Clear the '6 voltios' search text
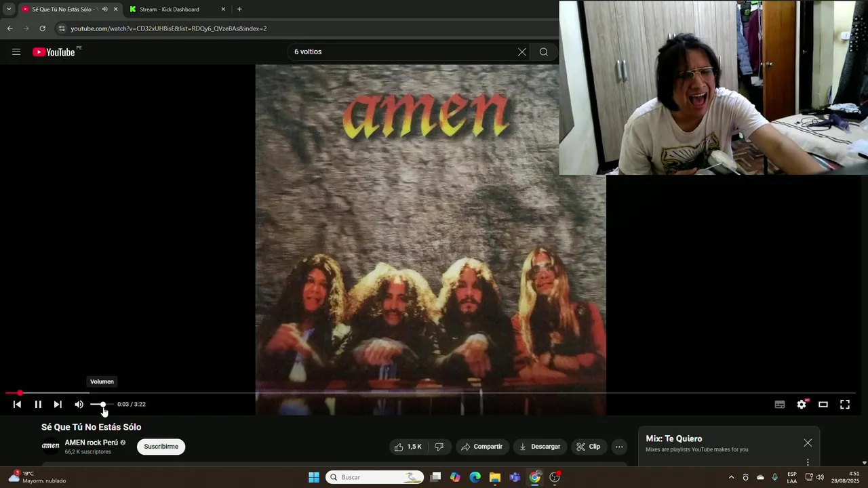 (x=522, y=52)
